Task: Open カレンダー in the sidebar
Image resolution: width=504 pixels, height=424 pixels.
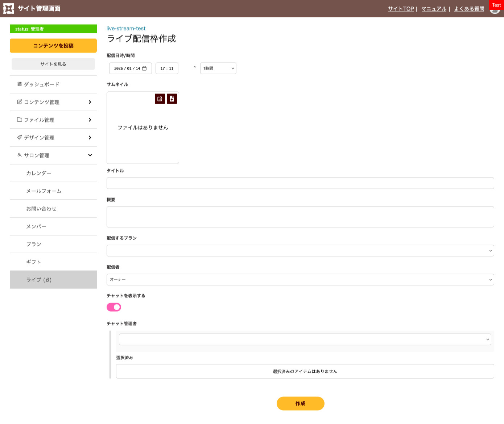Action: pyautogui.click(x=39, y=173)
